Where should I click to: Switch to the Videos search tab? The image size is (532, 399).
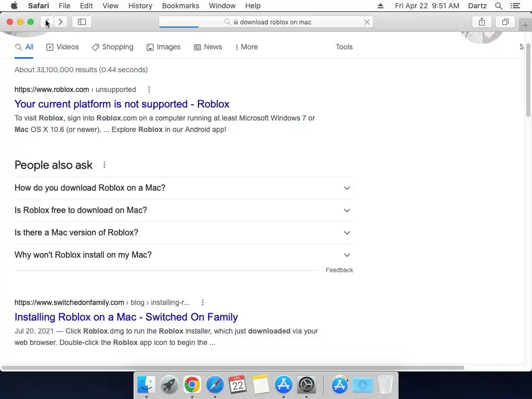point(63,47)
